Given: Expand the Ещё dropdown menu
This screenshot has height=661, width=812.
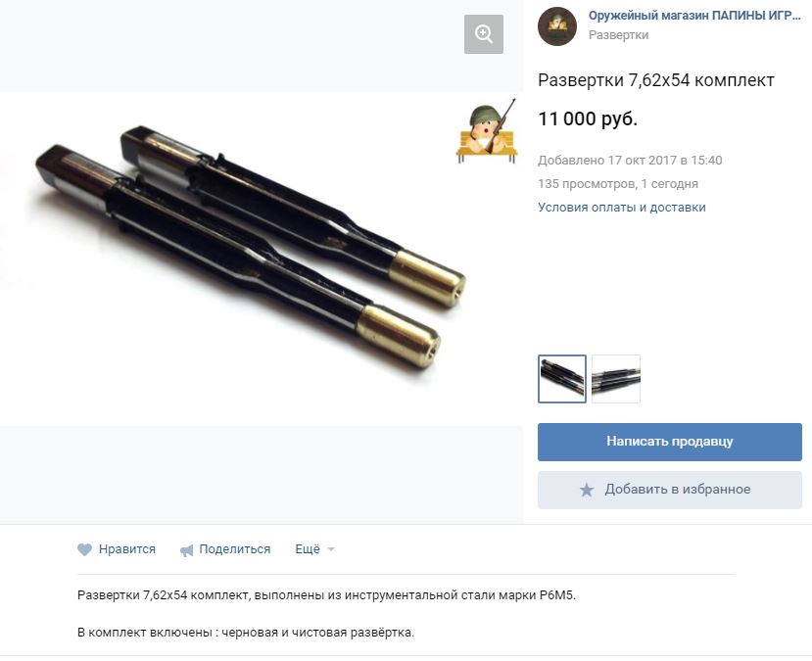Looking at the screenshot, I should coord(314,549).
